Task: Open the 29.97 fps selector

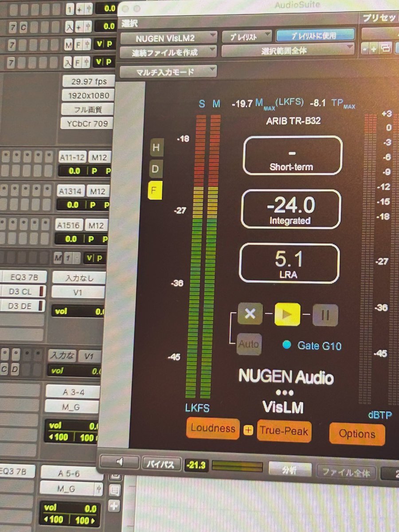Action: (89, 82)
